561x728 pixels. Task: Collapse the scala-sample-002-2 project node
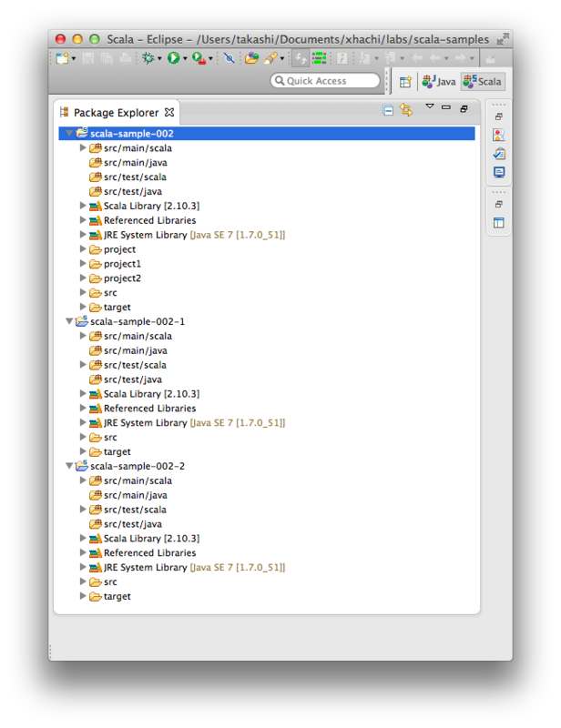click(x=69, y=465)
